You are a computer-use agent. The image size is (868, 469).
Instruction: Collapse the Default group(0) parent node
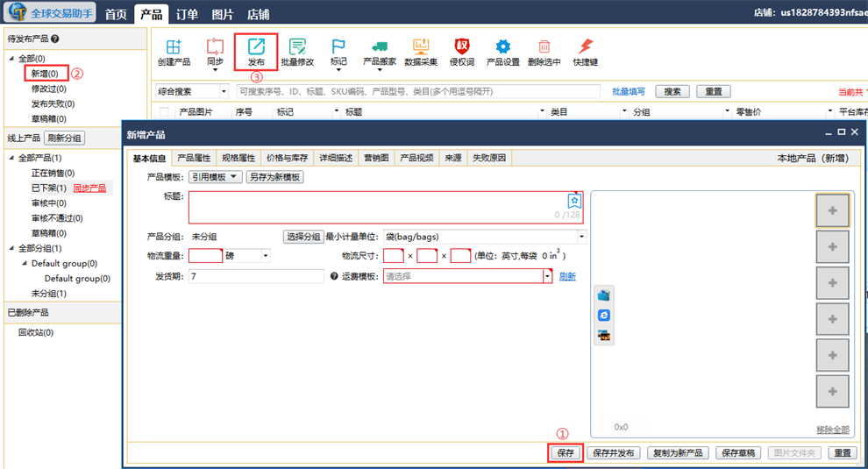[25, 264]
